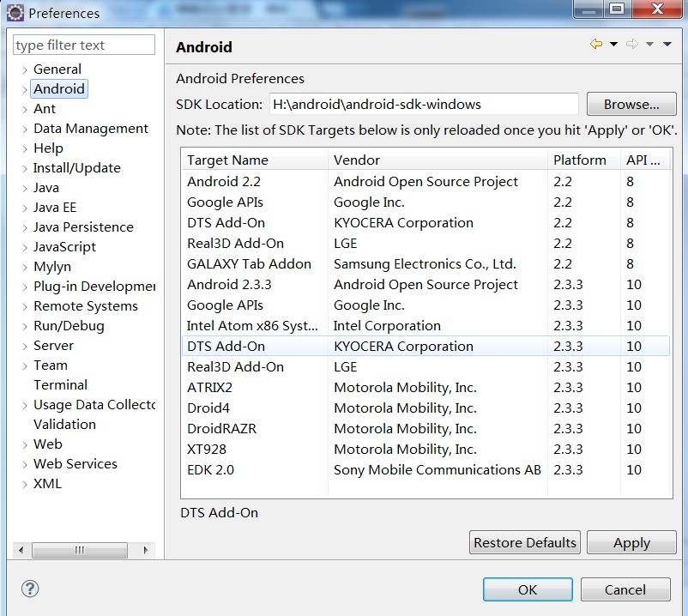This screenshot has width=688, height=616.
Task: Sort by Platform column header
Action: [x=584, y=160]
